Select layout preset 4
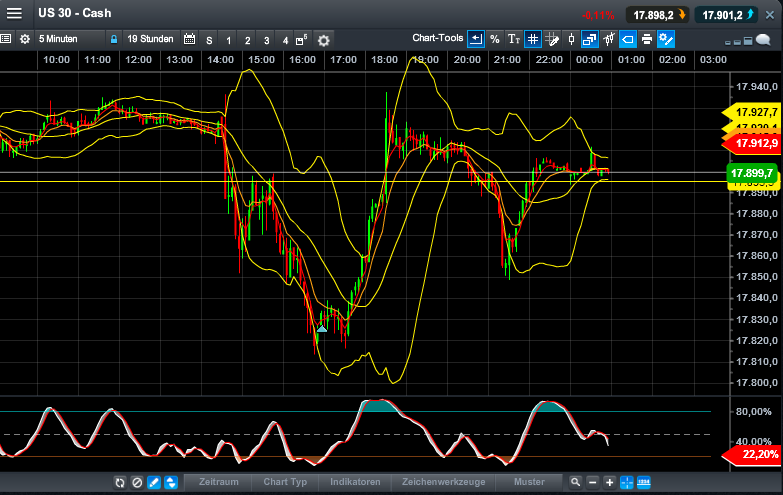Image resolution: width=783 pixels, height=495 pixels. click(285, 40)
